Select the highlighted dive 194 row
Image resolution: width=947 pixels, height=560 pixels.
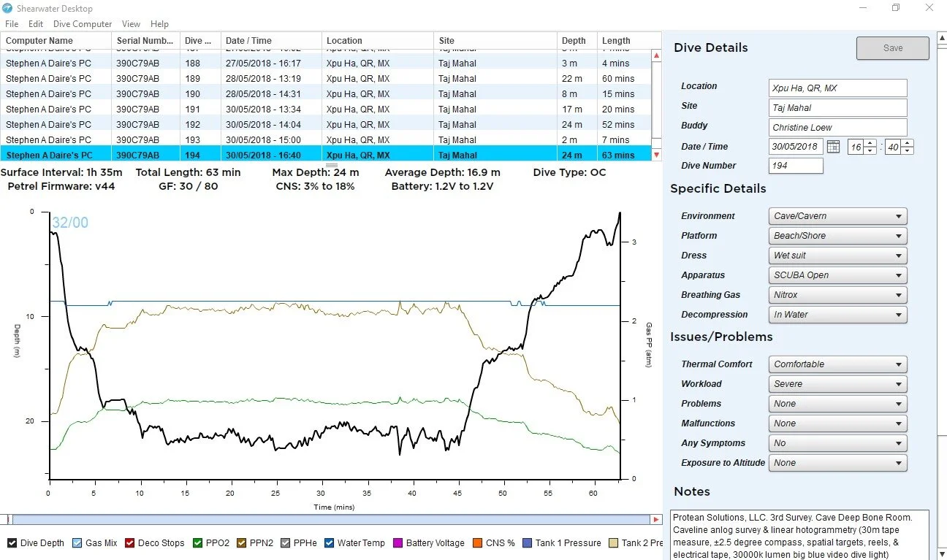click(x=326, y=155)
